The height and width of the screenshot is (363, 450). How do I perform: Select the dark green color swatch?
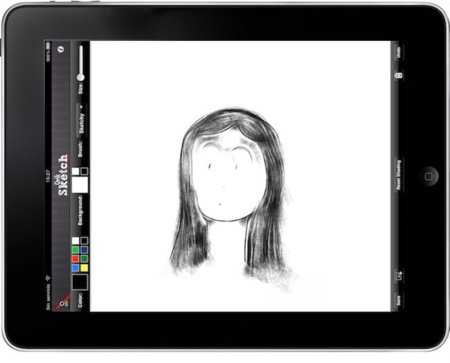(84, 259)
